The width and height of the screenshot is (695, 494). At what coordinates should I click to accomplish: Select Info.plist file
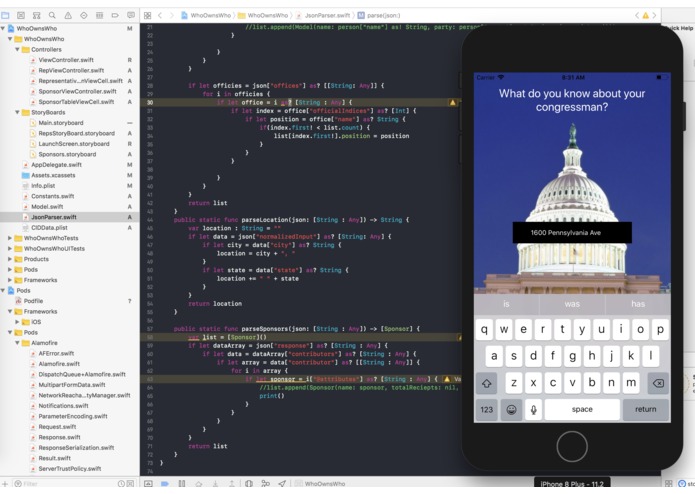(43, 186)
